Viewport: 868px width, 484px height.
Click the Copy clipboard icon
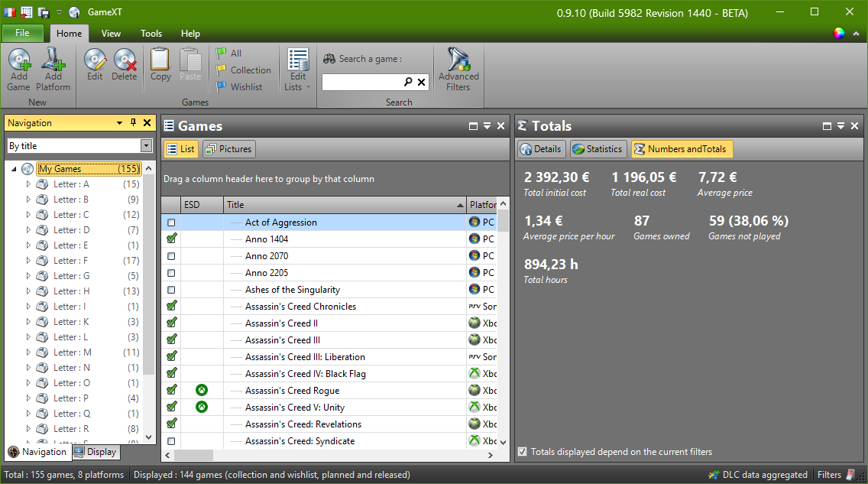click(160, 60)
